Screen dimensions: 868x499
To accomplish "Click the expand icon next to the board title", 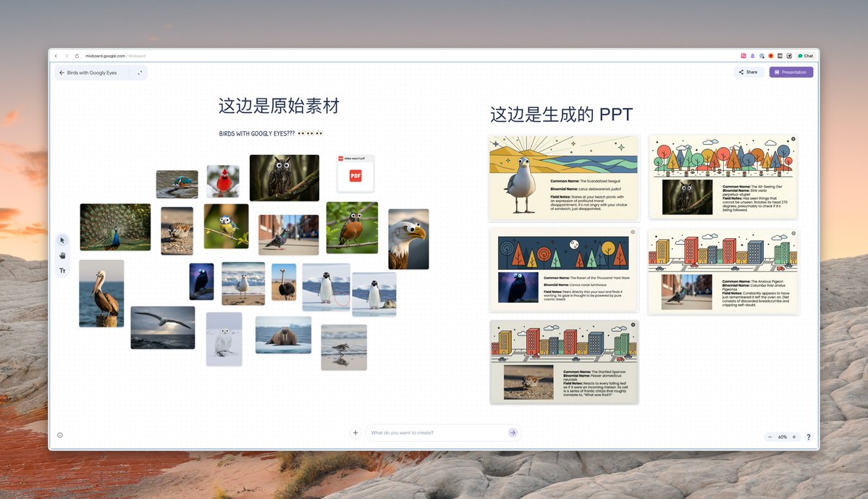I will [x=140, y=72].
